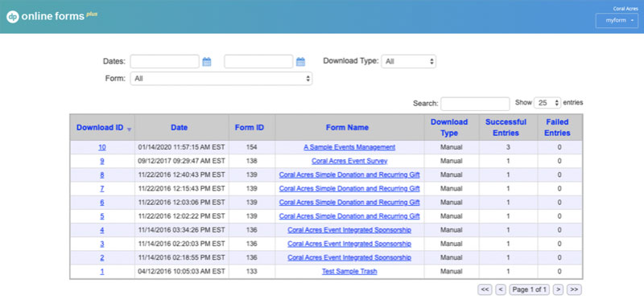This screenshot has width=644, height=304.
Task: Click the start date input field
Action: pyautogui.click(x=165, y=62)
